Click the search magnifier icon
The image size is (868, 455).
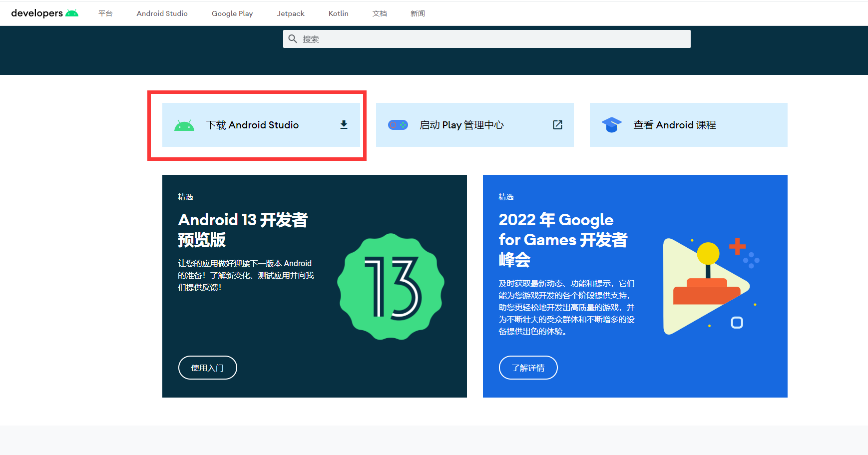pyautogui.click(x=293, y=39)
